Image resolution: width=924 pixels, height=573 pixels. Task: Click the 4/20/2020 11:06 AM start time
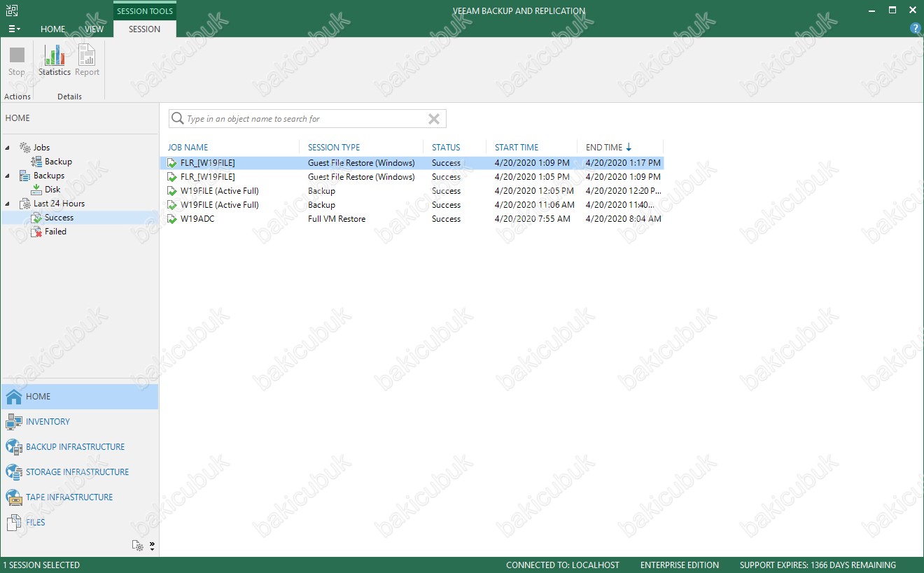click(x=535, y=205)
